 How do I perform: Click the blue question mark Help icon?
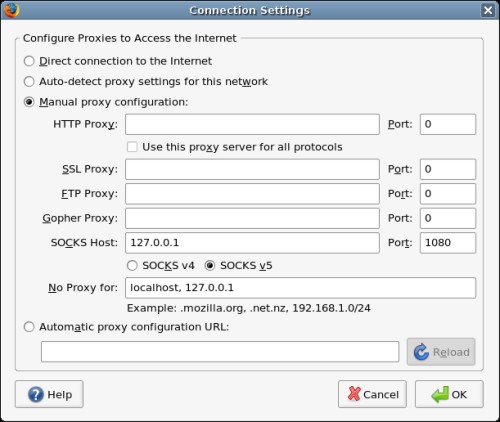tap(36, 394)
